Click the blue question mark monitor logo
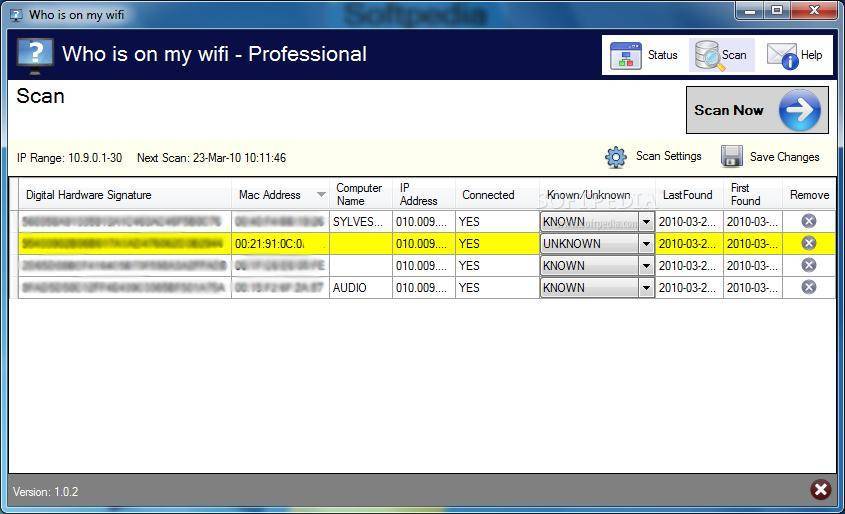This screenshot has height=514, width=845. [x=35, y=55]
